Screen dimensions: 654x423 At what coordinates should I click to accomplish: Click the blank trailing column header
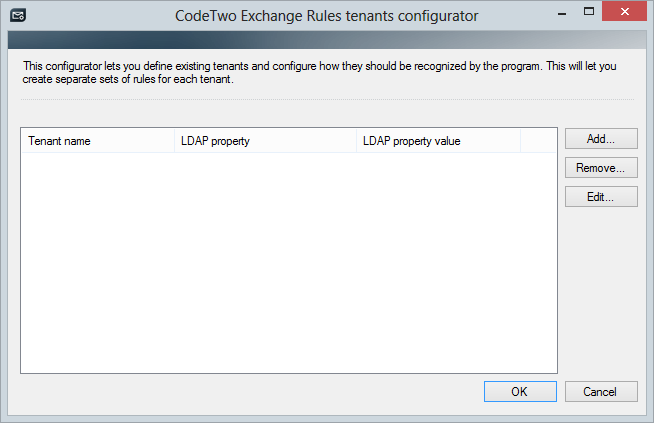tap(538, 141)
